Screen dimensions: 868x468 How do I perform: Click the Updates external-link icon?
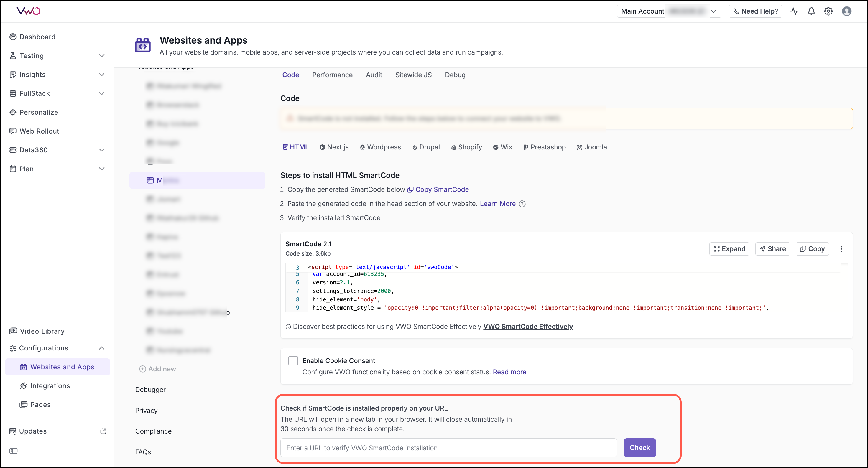click(x=103, y=431)
